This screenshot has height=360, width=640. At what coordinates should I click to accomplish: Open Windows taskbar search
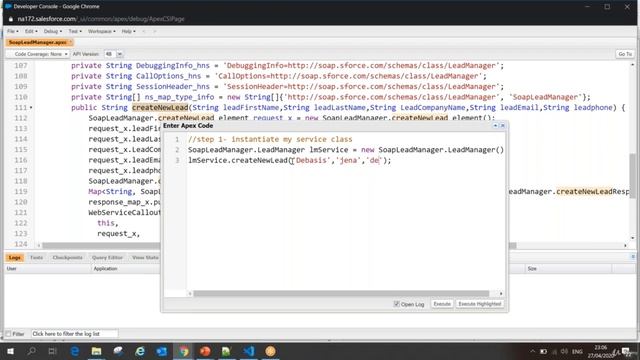(x=31, y=351)
